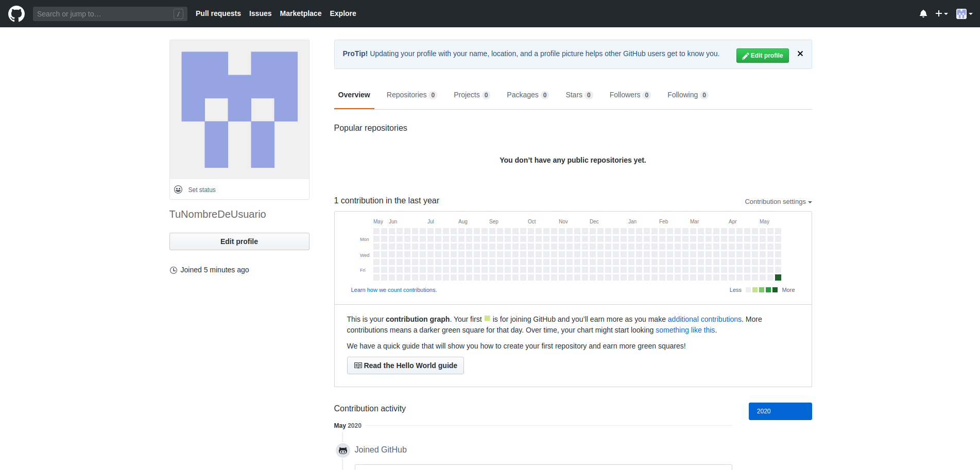Screen dimensions: 980x470
Task: Click Read the Hello World guide button
Action: click(405, 365)
